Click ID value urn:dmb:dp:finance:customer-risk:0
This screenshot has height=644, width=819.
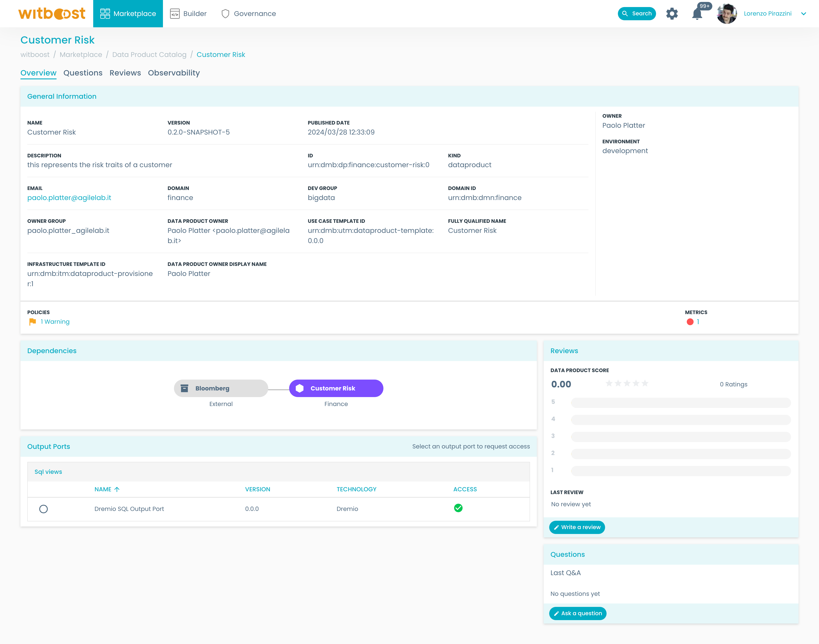[368, 165]
